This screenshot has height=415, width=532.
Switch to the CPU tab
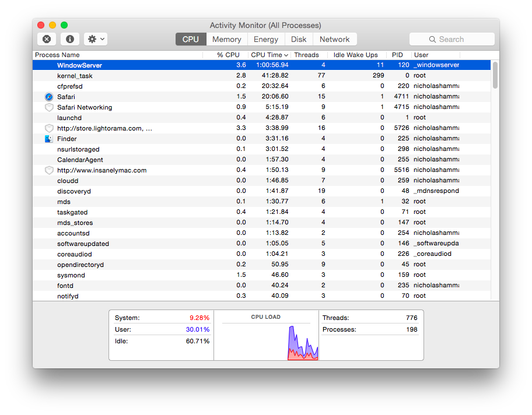(191, 39)
